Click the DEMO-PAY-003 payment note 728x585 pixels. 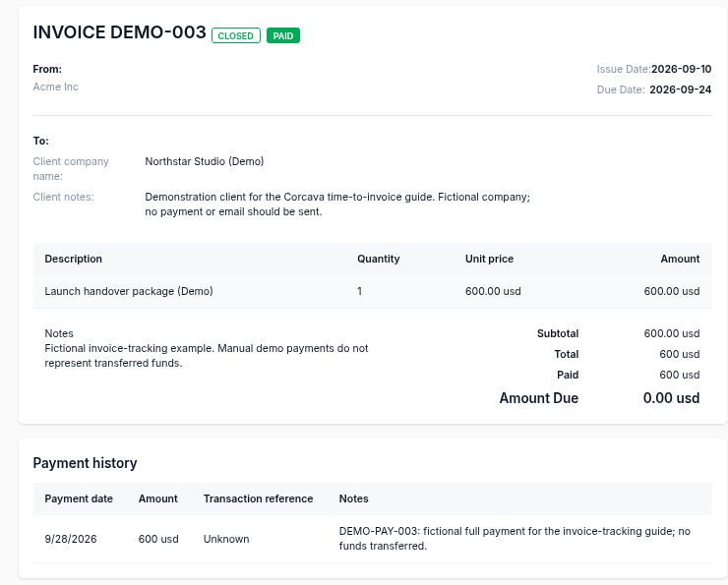515,539
